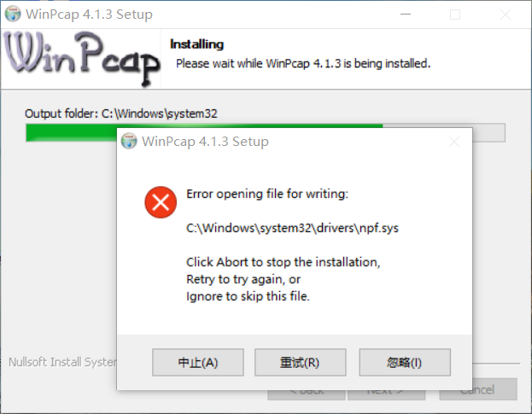Viewport: 532px width, 414px height.
Task: Click the npf.sys file path text
Action: [292, 228]
